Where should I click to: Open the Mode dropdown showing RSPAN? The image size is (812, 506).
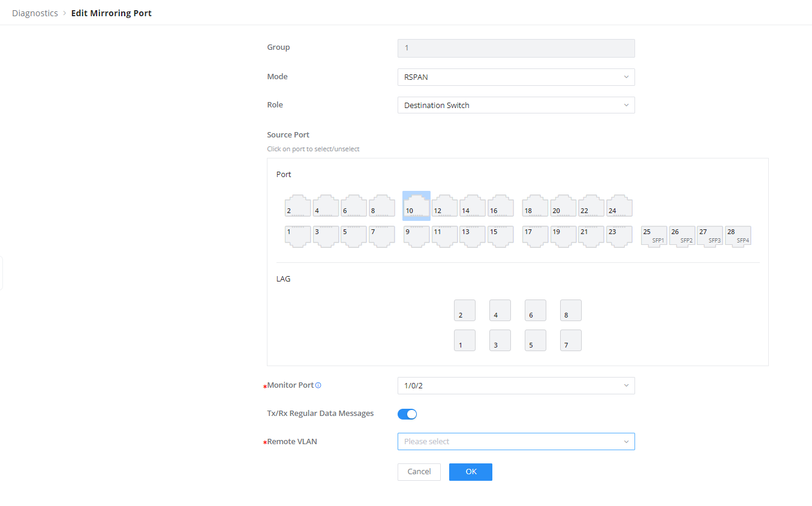(x=516, y=77)
